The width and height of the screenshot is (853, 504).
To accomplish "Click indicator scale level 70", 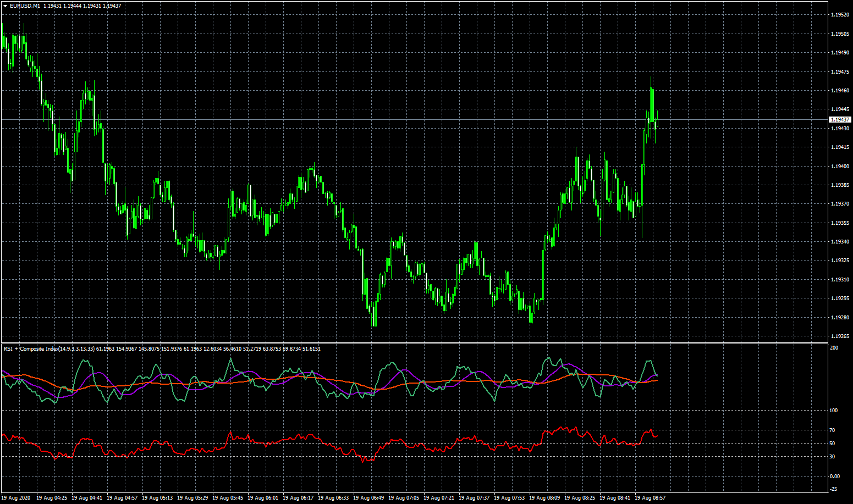I will click(832, 430).
